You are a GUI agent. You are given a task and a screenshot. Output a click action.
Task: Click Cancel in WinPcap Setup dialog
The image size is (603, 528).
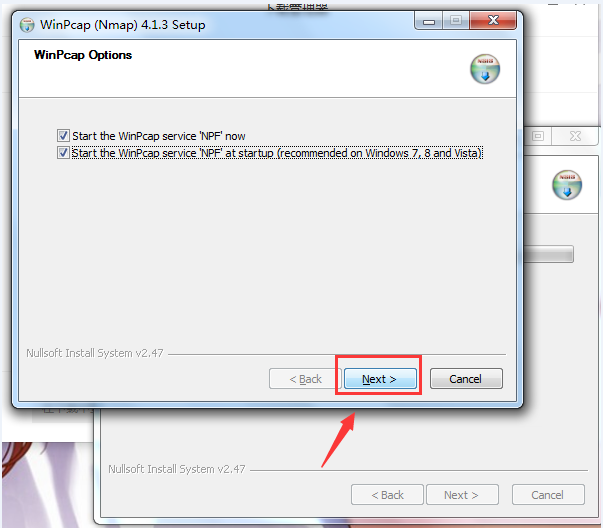(x=466, y=379)
